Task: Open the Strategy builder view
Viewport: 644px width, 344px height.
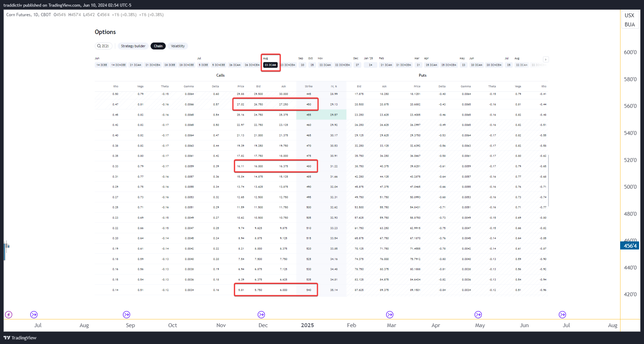Action: (x=133, y=46)
